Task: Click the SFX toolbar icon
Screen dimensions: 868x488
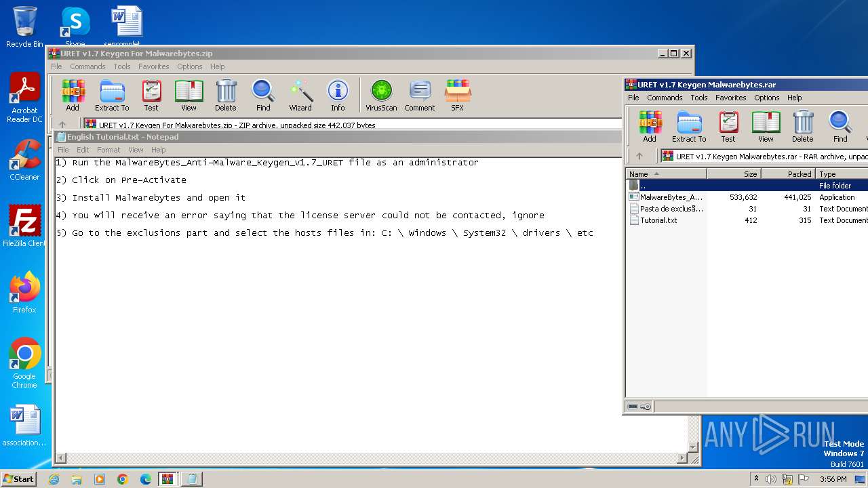Action: coord(458,96)
